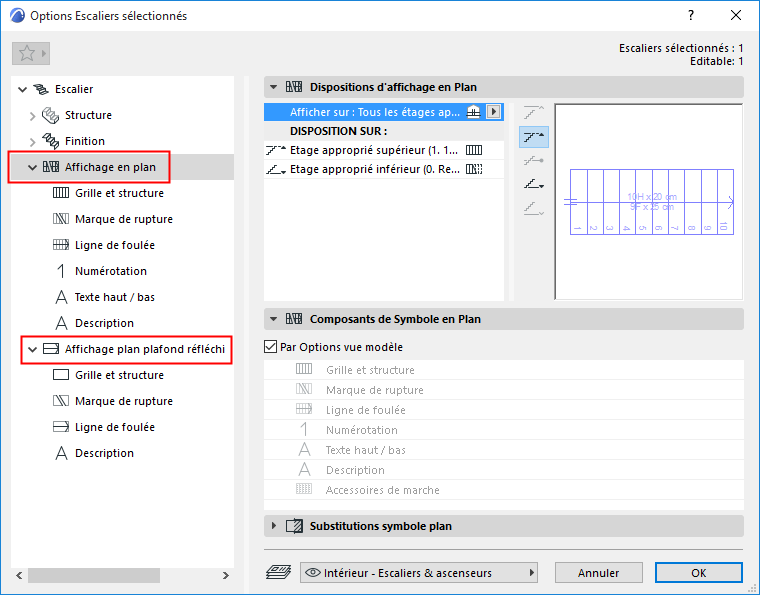760x595 pixels.
Task: Click the left scroll arrow of tree scrollbar
Action: click(19, 575)
